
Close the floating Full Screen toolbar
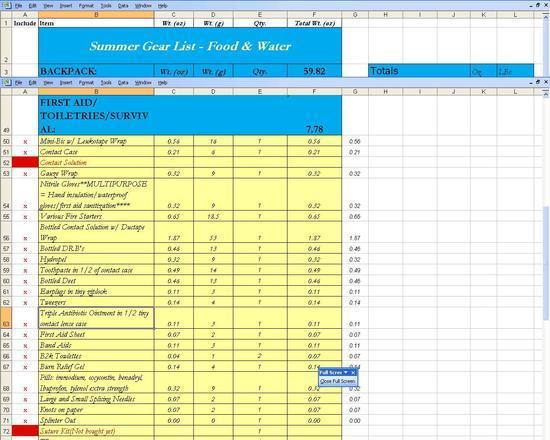(x=353, y=373)
